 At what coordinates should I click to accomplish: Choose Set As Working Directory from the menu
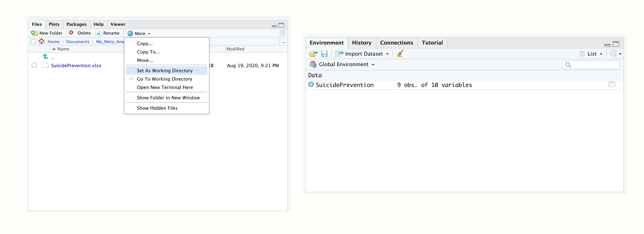(165, 70)
